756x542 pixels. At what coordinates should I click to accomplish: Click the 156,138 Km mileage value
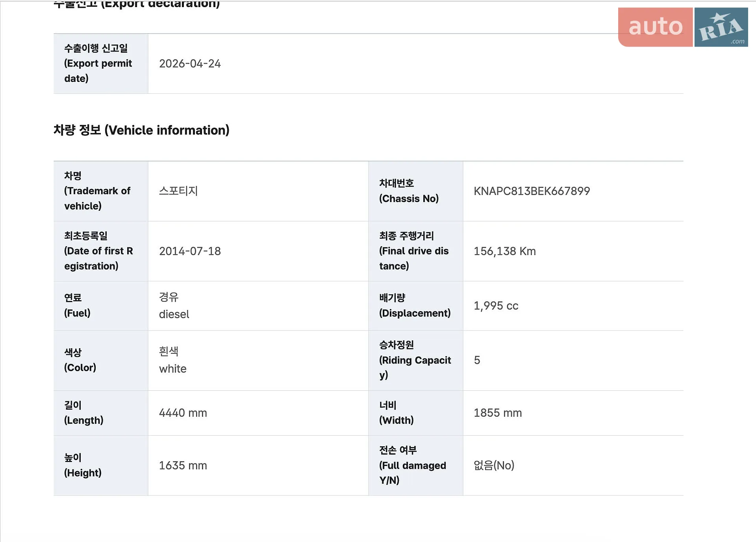point(504,251)
